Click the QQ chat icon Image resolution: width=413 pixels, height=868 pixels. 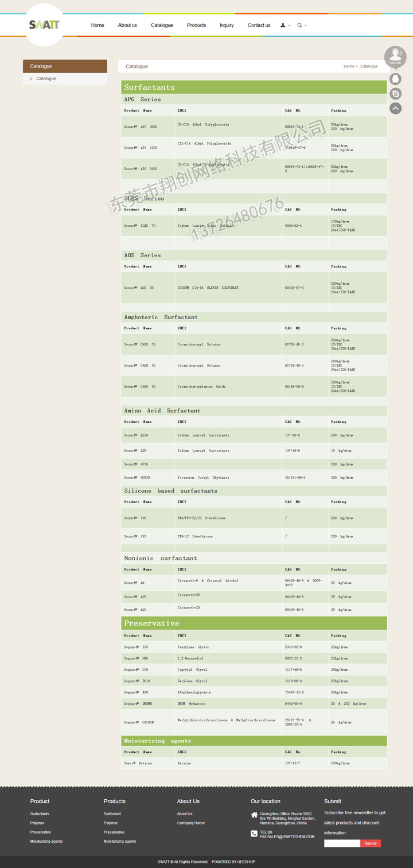tap(395, 79)
